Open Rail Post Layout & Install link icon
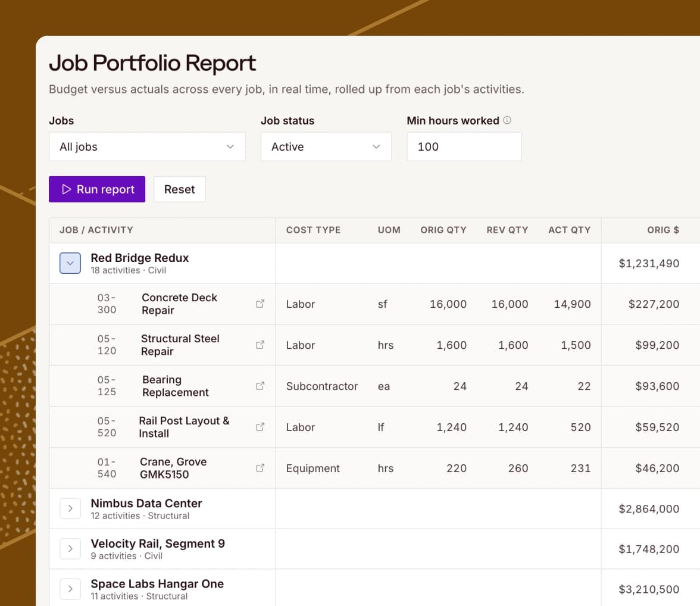This screenshot has width=700, height=606. coord(260,427)
